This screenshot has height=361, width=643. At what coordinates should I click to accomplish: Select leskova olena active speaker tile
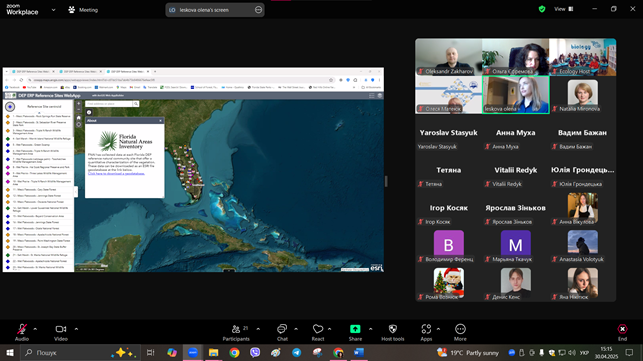tap(516, 95)
